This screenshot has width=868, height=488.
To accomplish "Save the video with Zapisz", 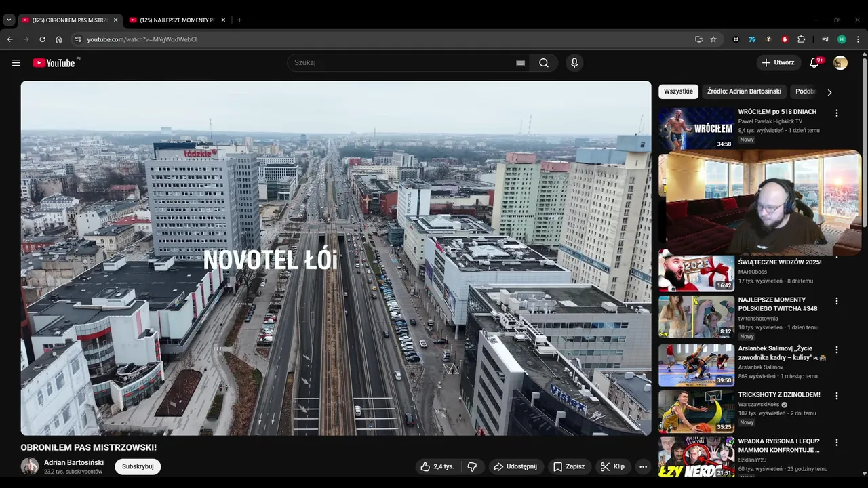I will click(x=569, y=466).
